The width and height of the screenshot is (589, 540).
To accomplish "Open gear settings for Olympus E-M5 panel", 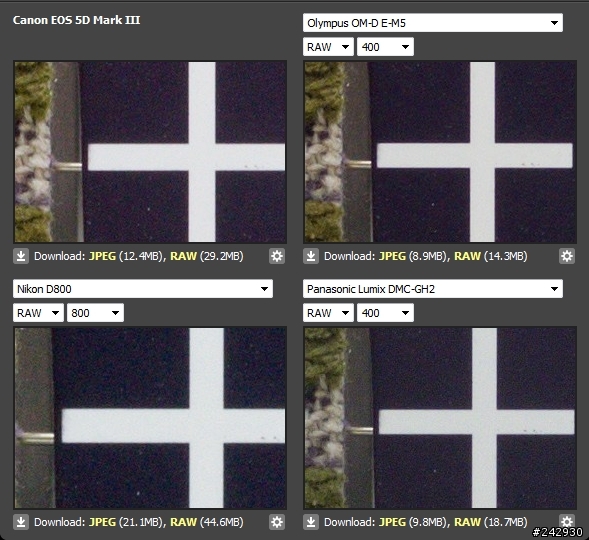I will 567,256.
